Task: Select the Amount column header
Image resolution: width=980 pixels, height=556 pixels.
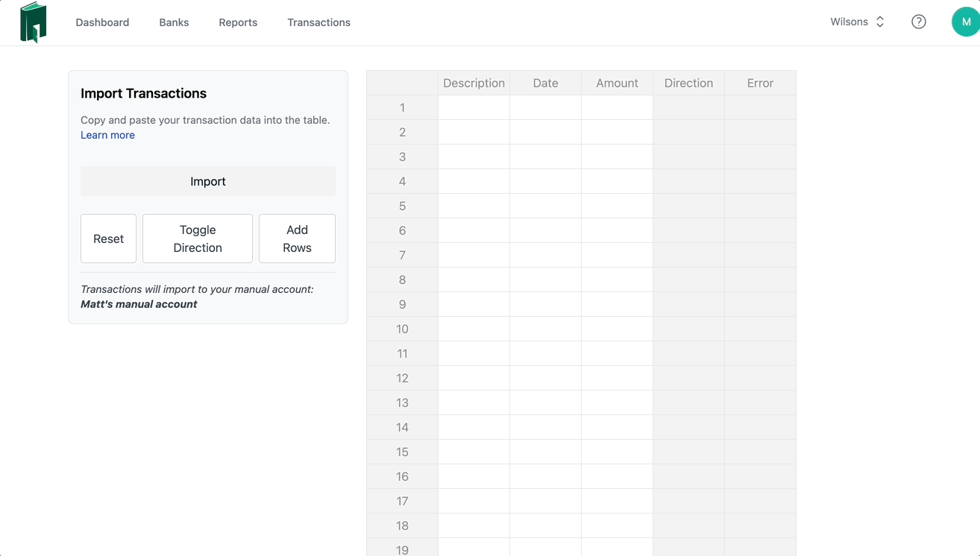Action: pyautogui.click(x=617, y=83)
